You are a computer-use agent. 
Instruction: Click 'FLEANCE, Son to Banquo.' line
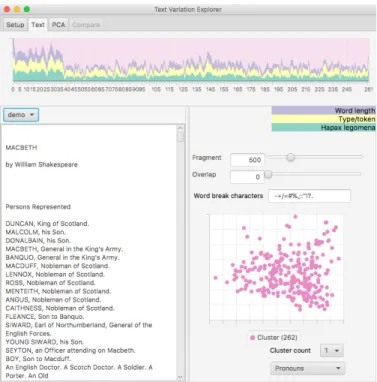point(45,317)
